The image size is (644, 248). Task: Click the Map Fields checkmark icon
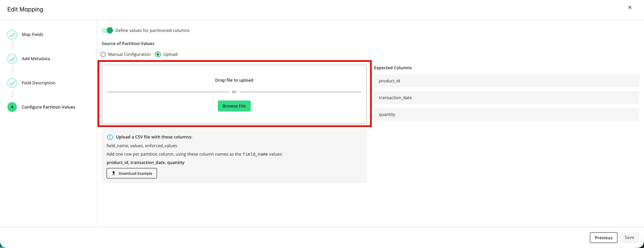click(12, 35)
